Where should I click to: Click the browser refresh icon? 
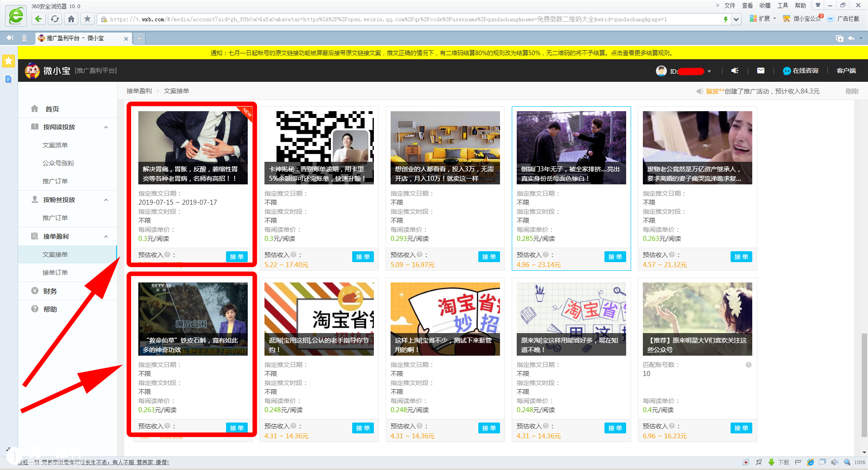55,19
